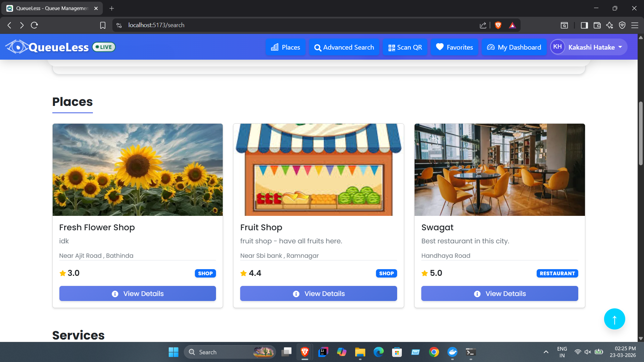The height and width of the screenshot is (362, 644).
Task: Toggle the browser sidebar panel
Action: coord(584,25)
